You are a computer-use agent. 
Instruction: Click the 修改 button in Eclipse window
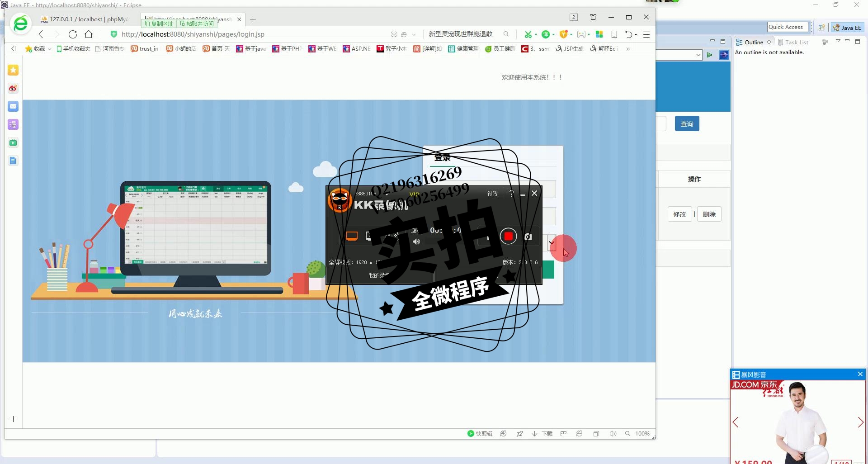click(x=679, y=214)
